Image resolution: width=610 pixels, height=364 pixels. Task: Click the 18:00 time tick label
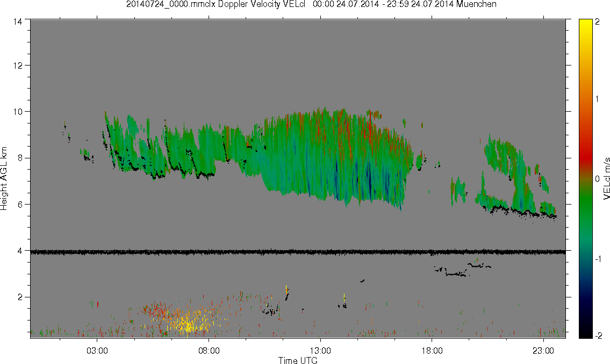click(432, 351)
